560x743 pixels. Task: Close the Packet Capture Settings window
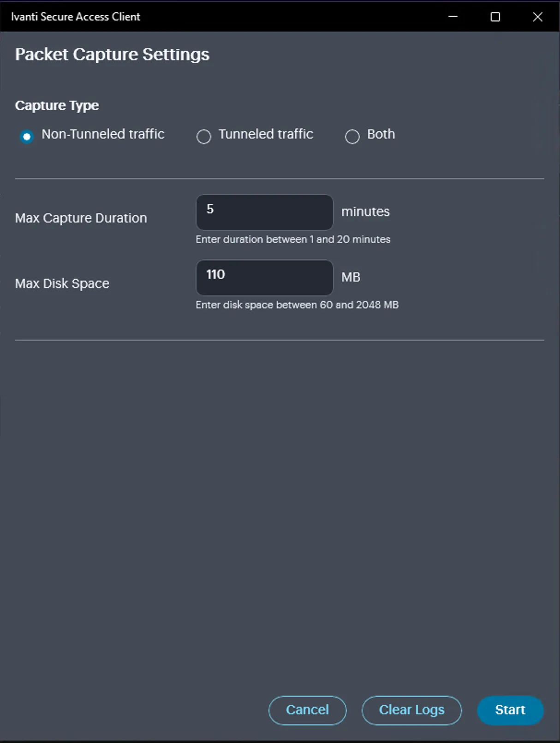click(x=537, y=17)
